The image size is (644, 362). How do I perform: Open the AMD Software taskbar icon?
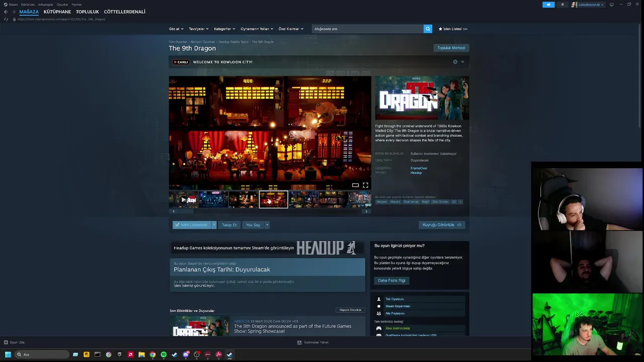pyautogui.click(x=130, y=354)
